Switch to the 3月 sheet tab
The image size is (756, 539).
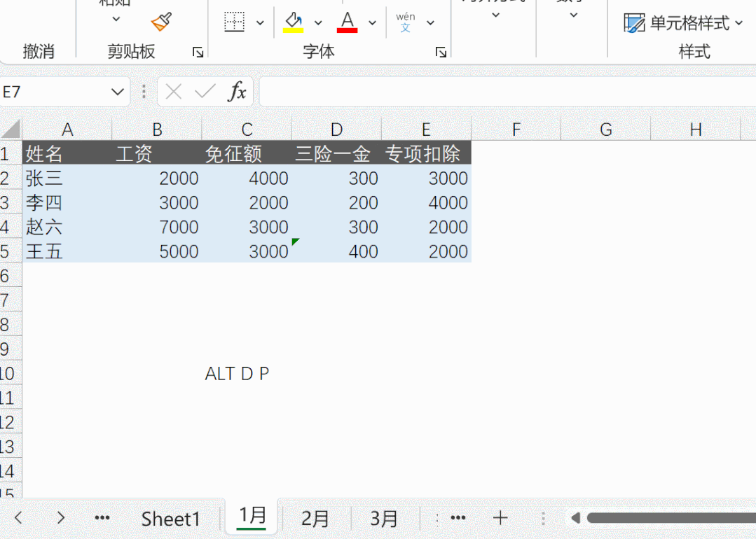pos(384,519)
